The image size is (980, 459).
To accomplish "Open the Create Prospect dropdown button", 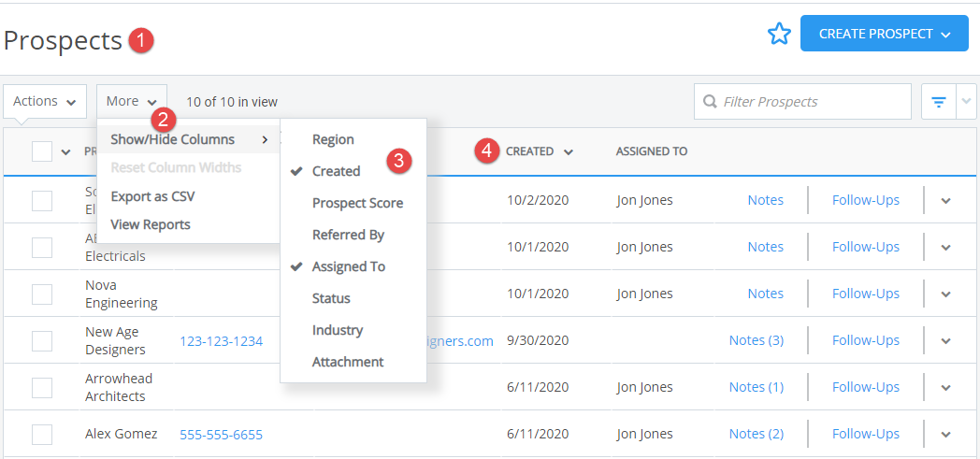I will coord(884,34).
